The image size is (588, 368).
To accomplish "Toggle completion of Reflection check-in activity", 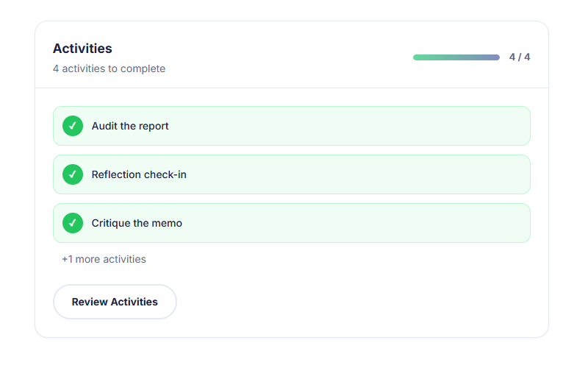I will click(x=73, y=174).
